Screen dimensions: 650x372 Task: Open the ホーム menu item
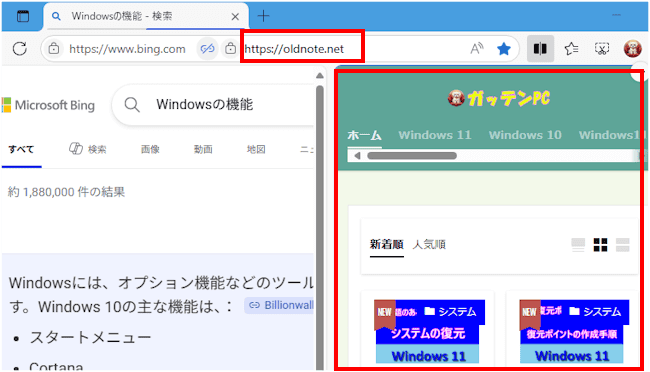pos(364,135)
